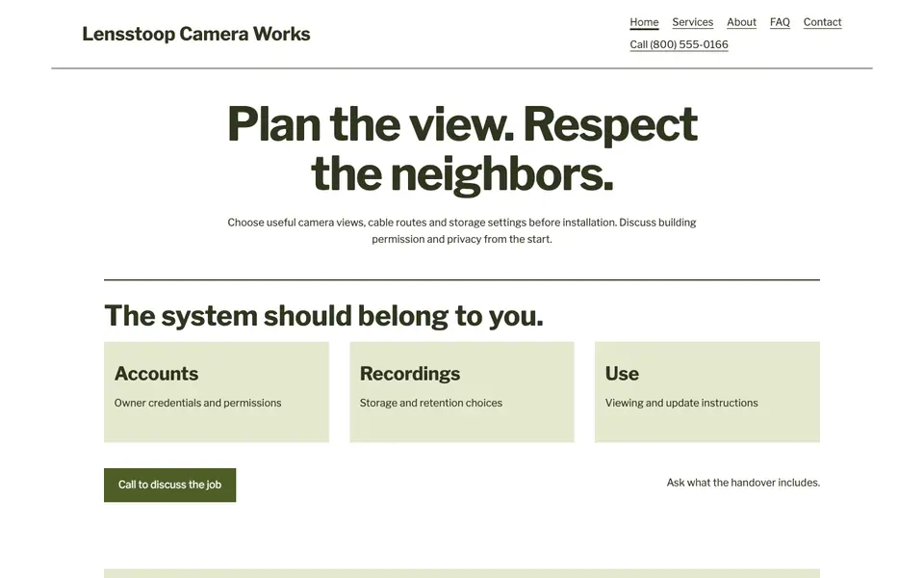Screen dimensions: 924x578
Task: Go to the Services page
Action: point(692,22)
